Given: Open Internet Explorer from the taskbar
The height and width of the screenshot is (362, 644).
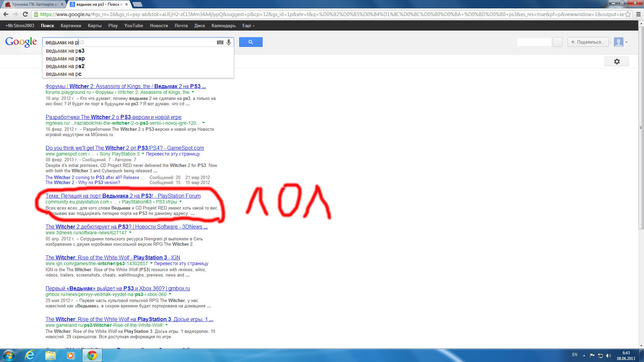Looking at the screenshot, I should click(x=30, y=355).
